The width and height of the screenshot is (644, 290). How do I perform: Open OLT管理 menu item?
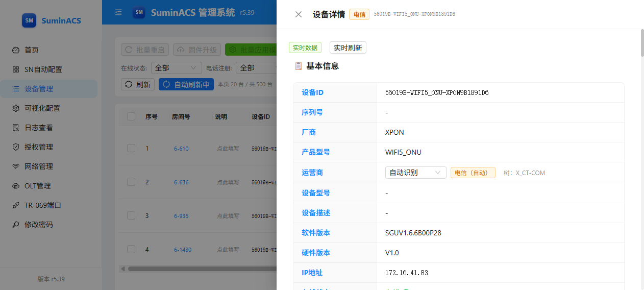point(49,186)
